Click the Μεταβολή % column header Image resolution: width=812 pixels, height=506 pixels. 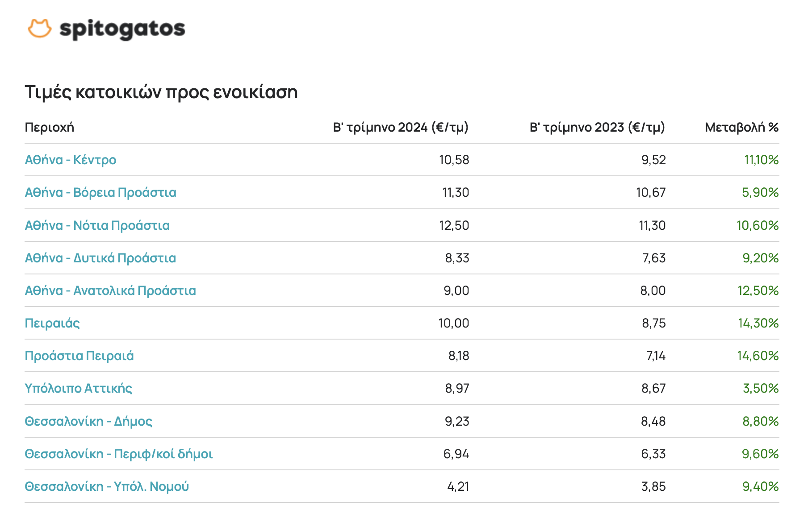click(x=741, y=128)
